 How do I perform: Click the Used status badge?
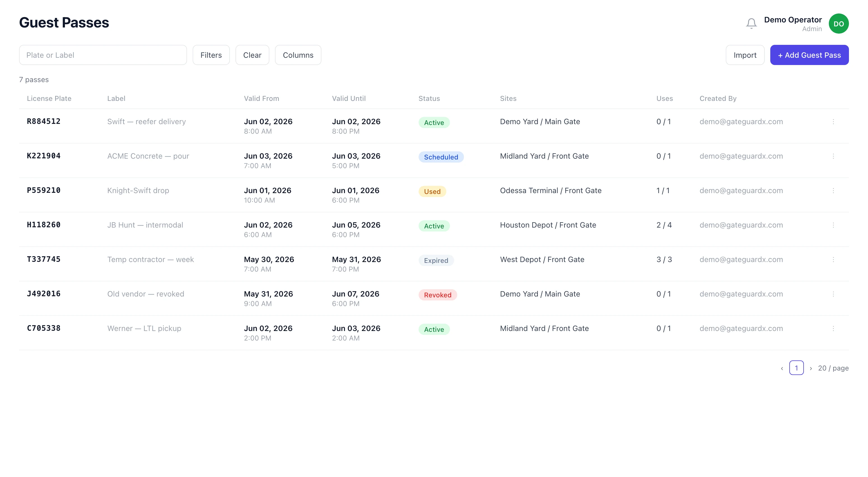(x=432, y=191)
